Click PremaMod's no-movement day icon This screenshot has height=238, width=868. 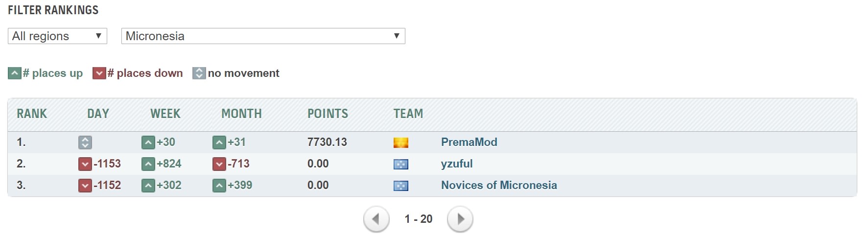pyautogui.click(x=85, y=143)
